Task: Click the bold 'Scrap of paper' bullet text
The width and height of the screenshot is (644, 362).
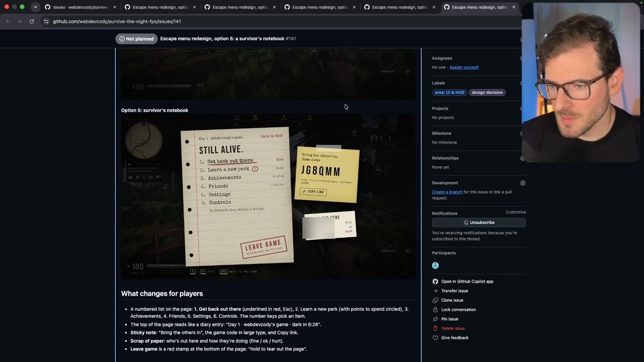Action: coord(147,341)
